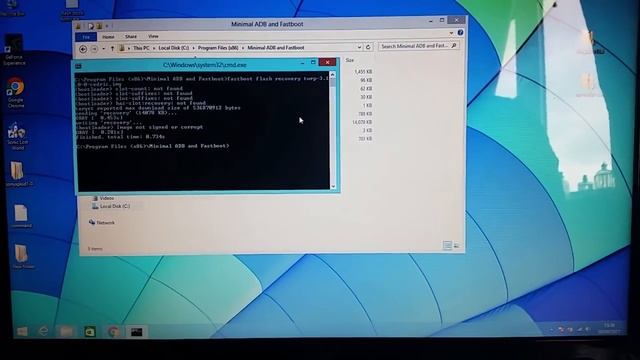Click Minimal ADB and Fastboot breadcrumb segment
Image resolution: width=640 pixels, height=360 pixels.
pos(276,48)
